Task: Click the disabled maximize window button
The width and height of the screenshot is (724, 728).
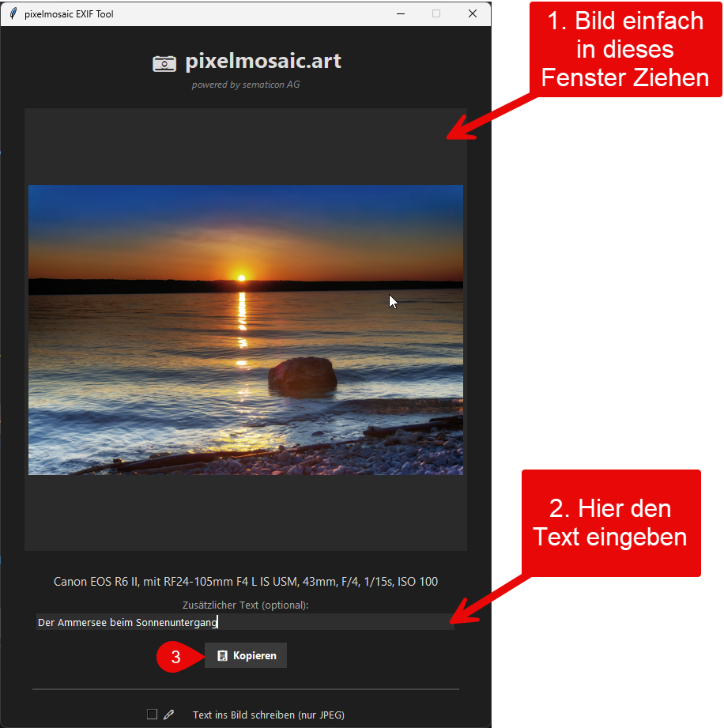Action: point(436,14)
